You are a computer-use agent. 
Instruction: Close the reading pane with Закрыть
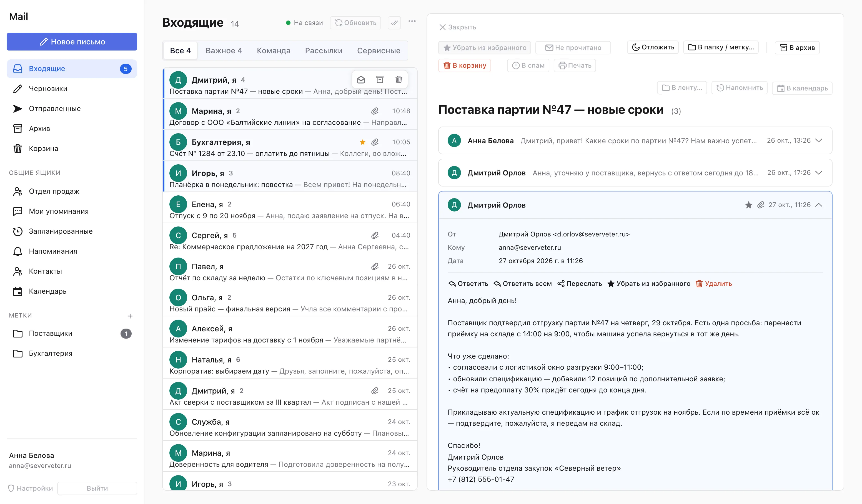457,27
